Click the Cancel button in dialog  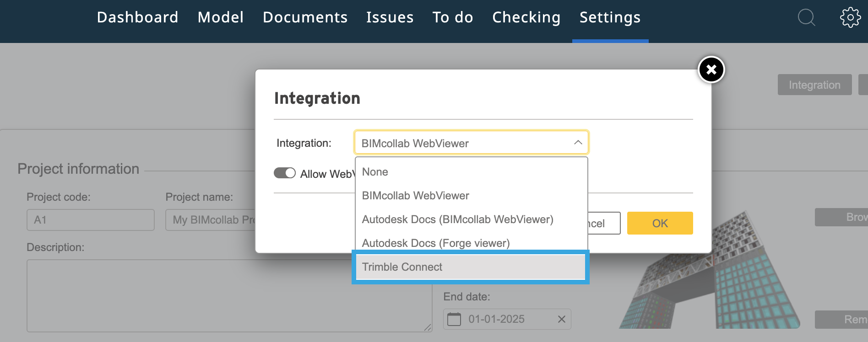(x=604, y=223)
